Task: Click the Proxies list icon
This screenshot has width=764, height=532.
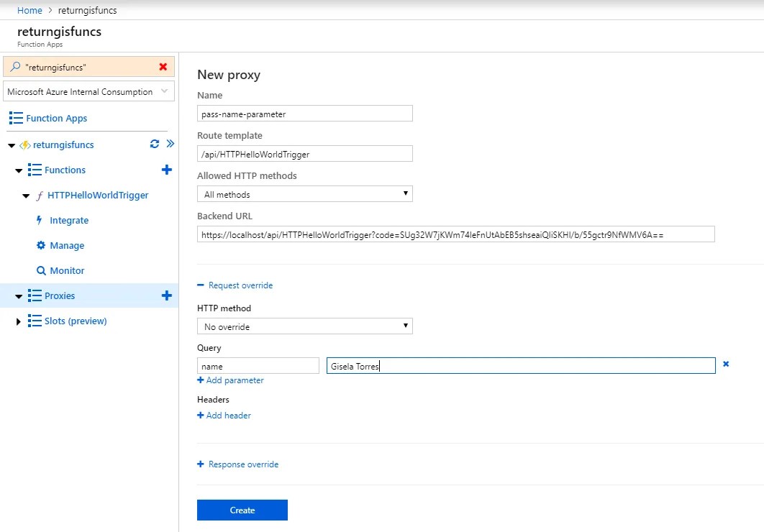Action: pos(35,295)
